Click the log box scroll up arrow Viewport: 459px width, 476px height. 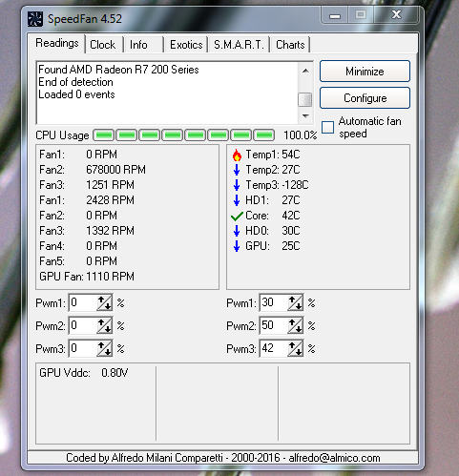coord(305,71)
